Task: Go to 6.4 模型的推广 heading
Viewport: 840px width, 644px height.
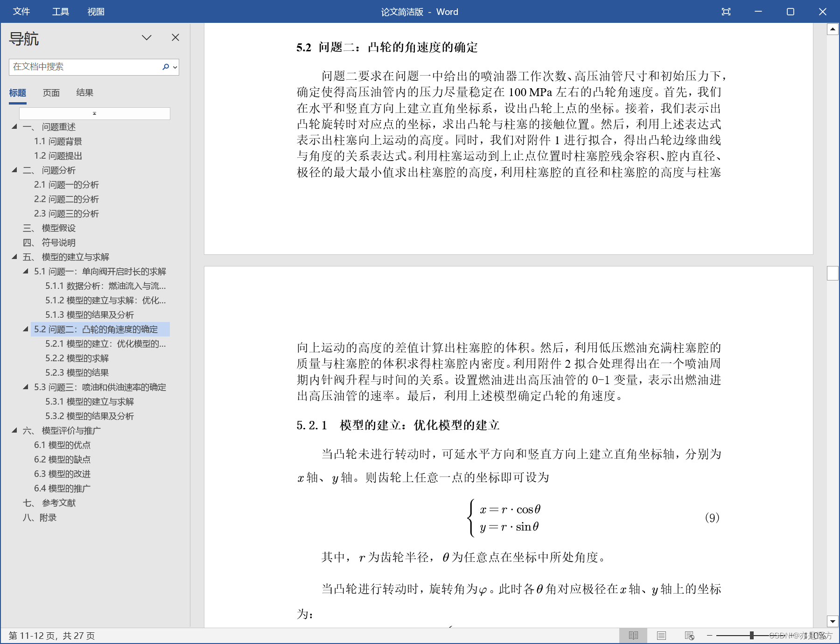Action: click(62, 489)
